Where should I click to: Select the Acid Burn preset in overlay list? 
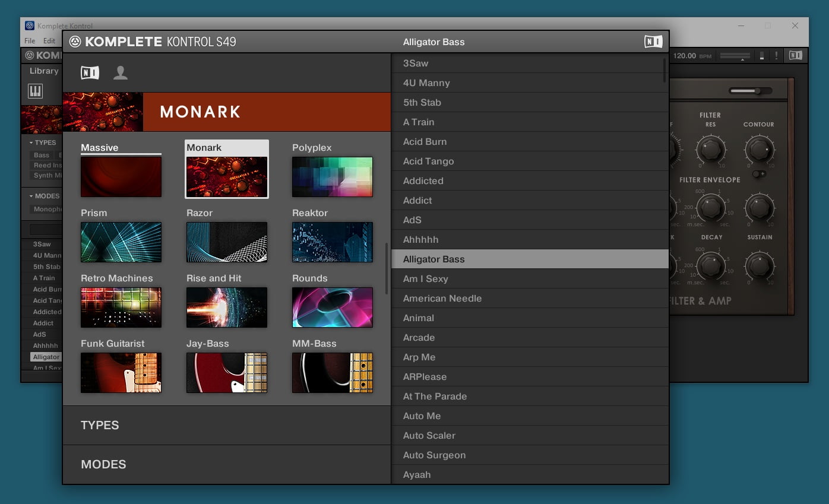[x=530, y=142]
